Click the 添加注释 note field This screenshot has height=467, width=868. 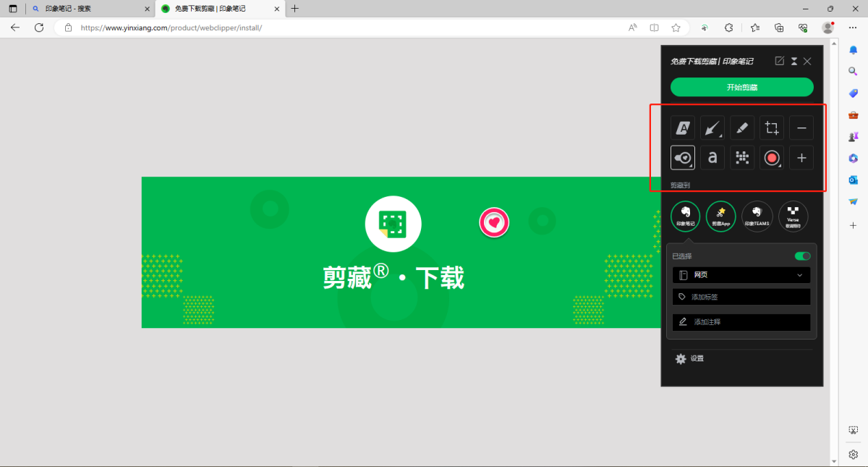click(x=741, y=322)
